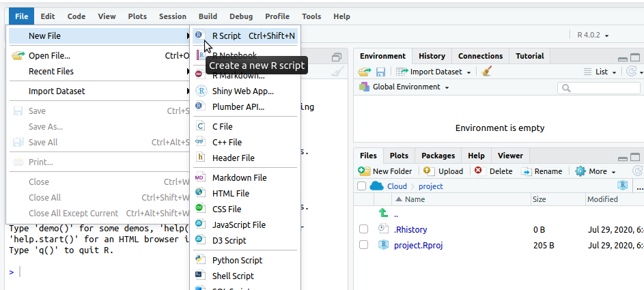Switch to the Packages tab
Viewport: 644px width, 290px height.
pyautogui.click(x=438, y=156)
